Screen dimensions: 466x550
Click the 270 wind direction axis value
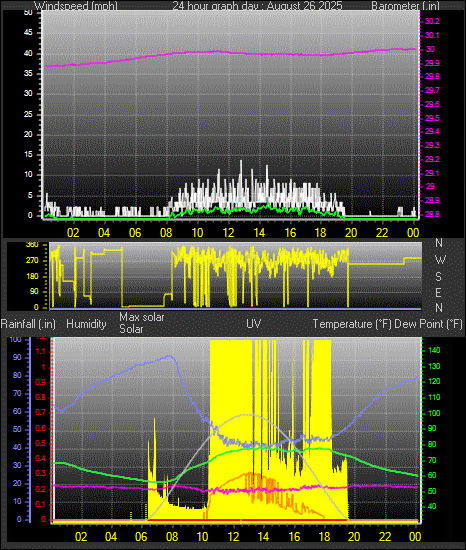[32, 261]
